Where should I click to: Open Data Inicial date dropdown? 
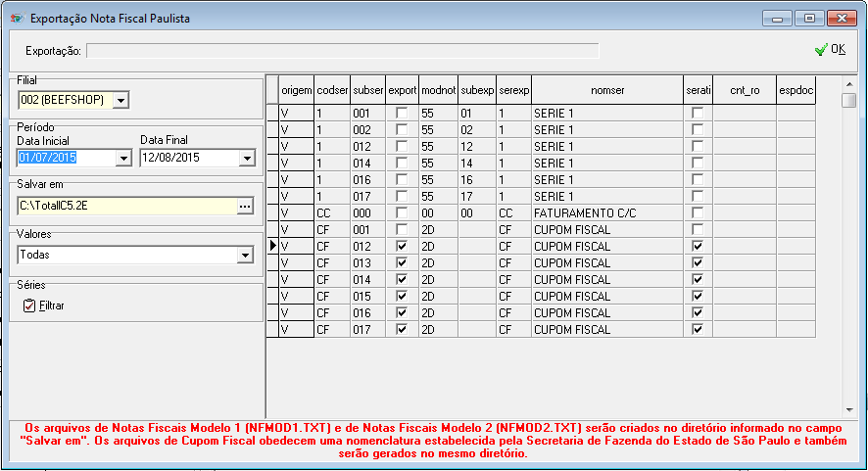click(x=123, y=158)
